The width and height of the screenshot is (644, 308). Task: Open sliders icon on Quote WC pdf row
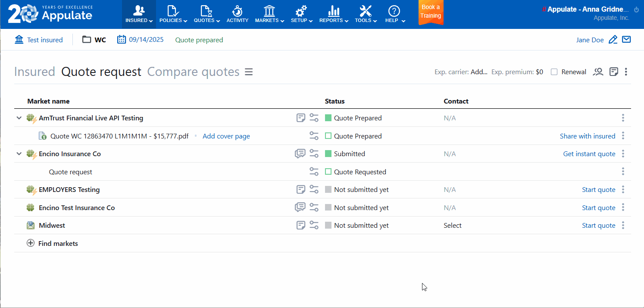314,136
